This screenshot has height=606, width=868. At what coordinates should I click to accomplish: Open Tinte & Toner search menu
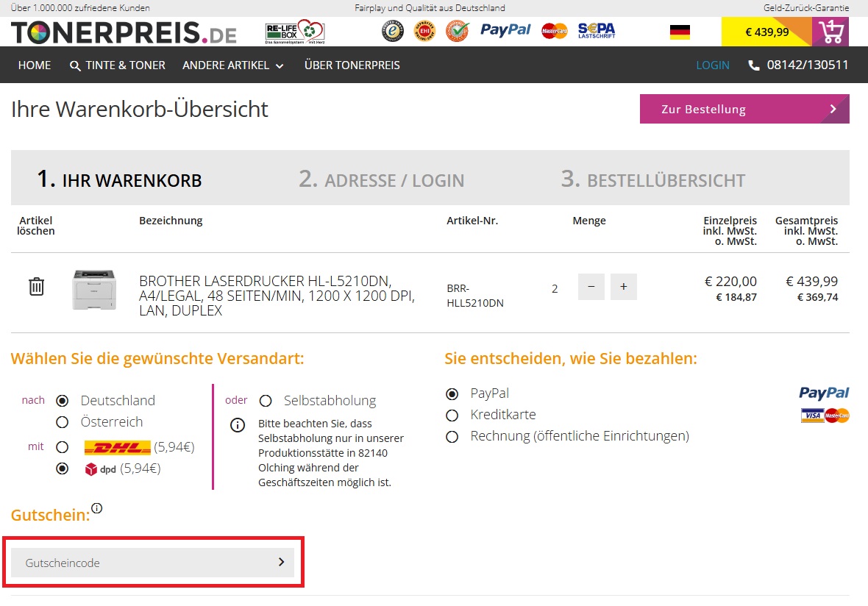118,65
